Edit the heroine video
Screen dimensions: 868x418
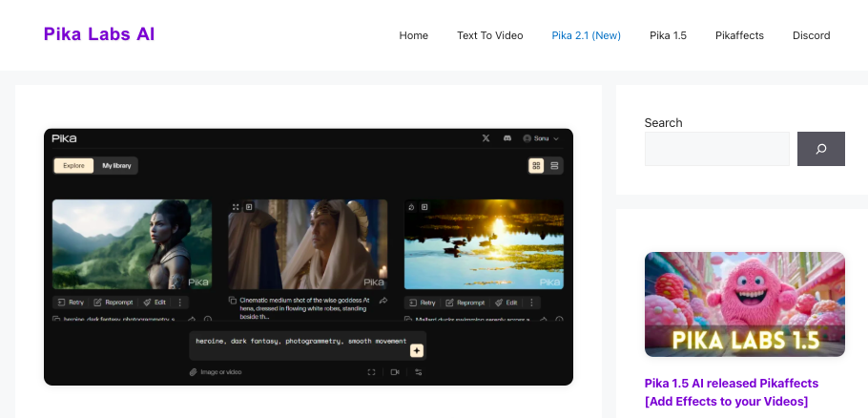[155, 303]
